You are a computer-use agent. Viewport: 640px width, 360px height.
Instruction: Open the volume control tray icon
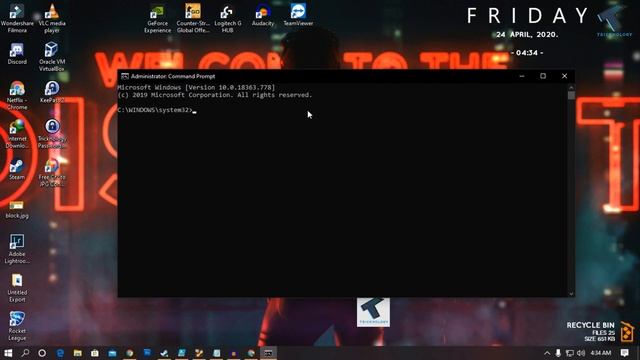[581, 353]
